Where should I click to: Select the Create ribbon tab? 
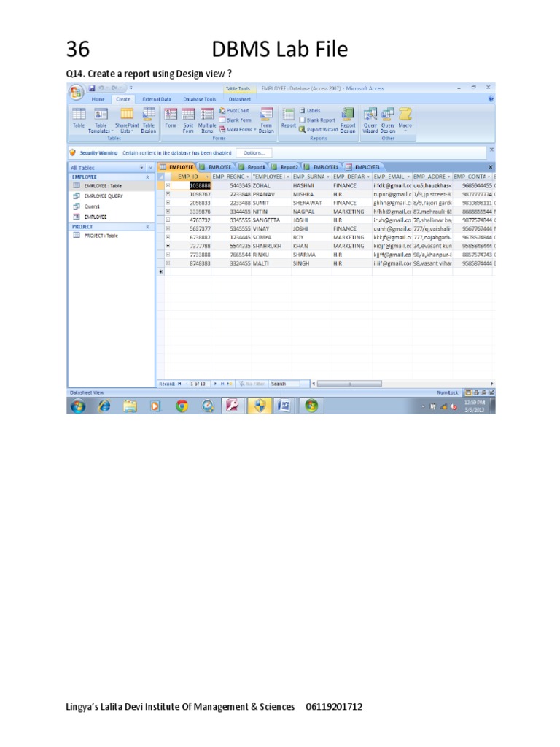click(x=122, y=99)
